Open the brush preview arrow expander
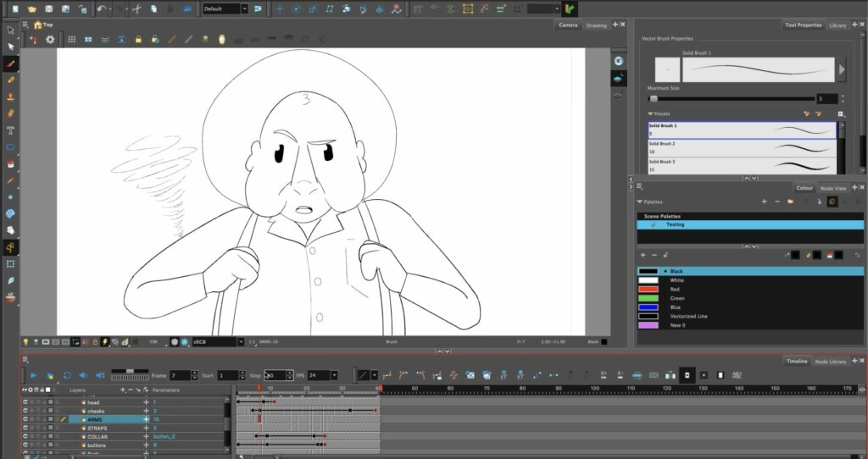Screen dimensions: 868x459 click(x=842, y=69)
